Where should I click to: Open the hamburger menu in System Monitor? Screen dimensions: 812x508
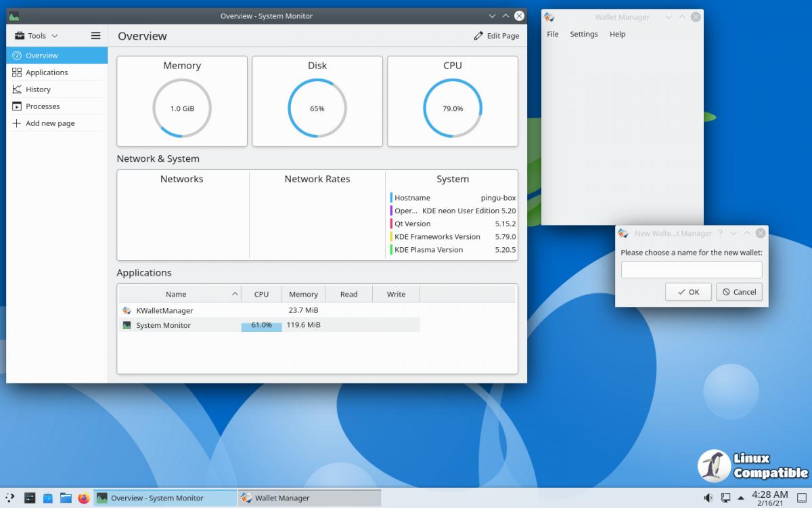click(x=95, y=36)
